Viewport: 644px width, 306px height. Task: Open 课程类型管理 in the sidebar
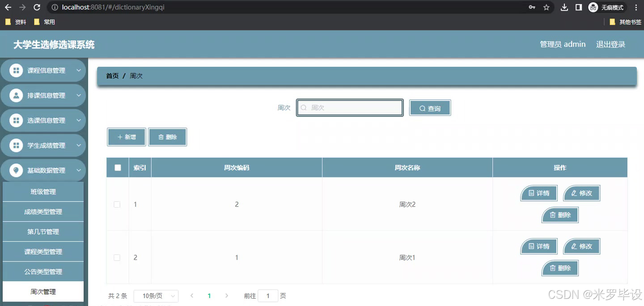[43, 252]
